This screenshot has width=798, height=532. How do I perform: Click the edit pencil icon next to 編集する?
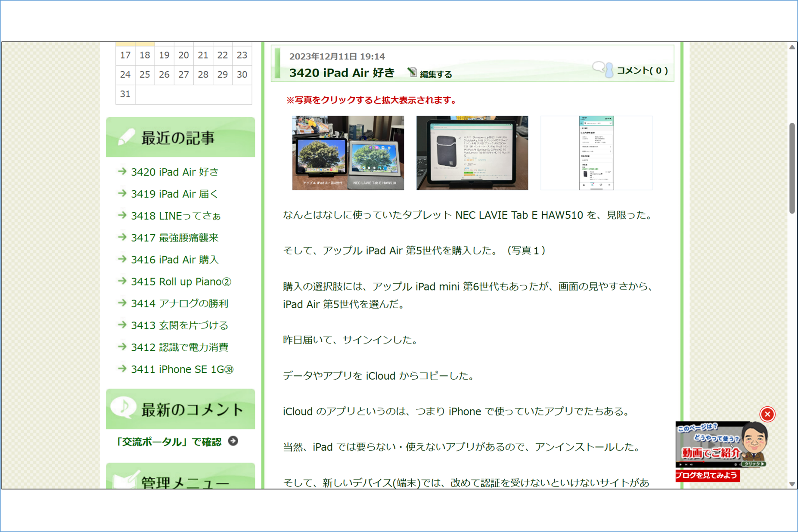click(412, 73)
